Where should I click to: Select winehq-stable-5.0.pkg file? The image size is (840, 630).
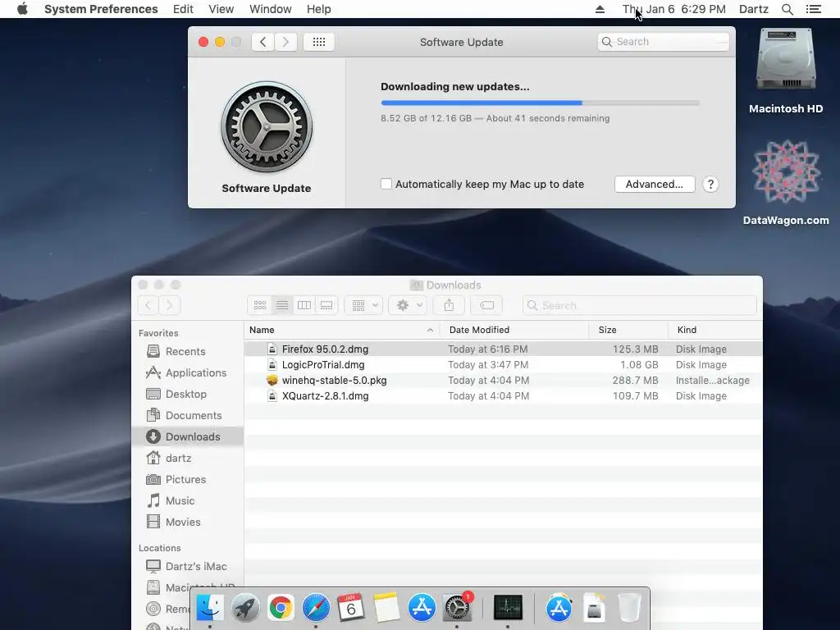[x=503, y=381]
